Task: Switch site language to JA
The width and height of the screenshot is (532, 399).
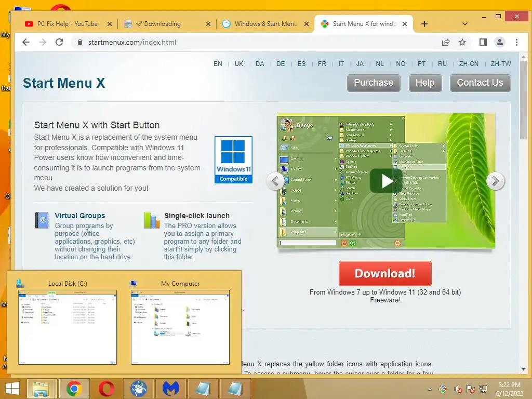Action: click(x=360, y=64)
